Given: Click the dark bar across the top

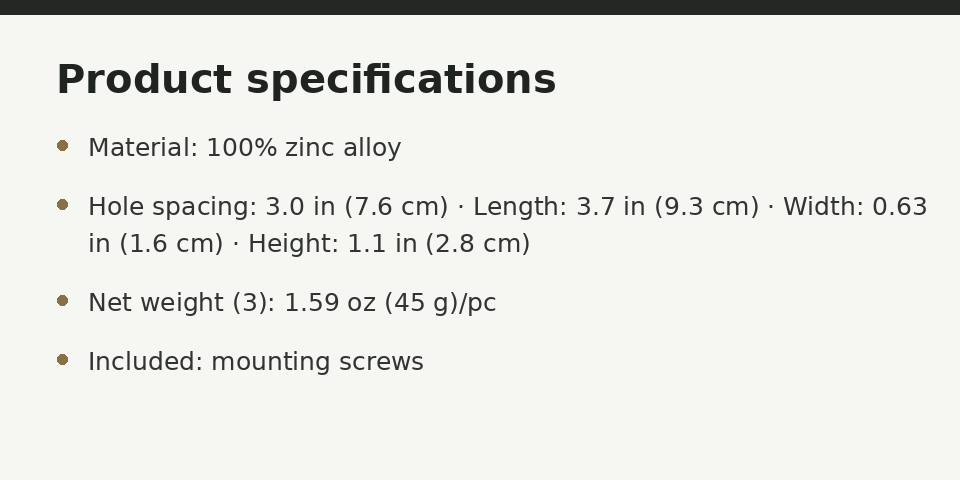Looking at the screenshot, I should pyautogui.click(x=480, y=7).
